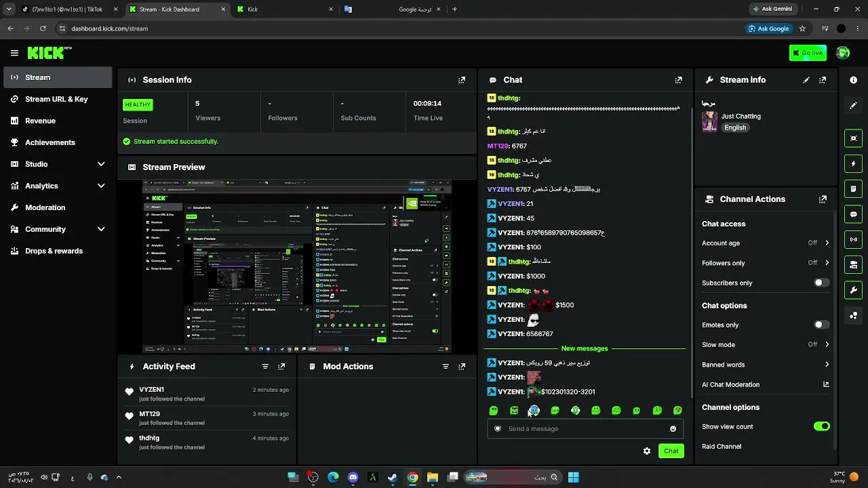Image resolution: width=868 pixels, height=488 pixels.
Task: Click the pencil edit icon in right sidebar
Action: click(x=853, y=106)
